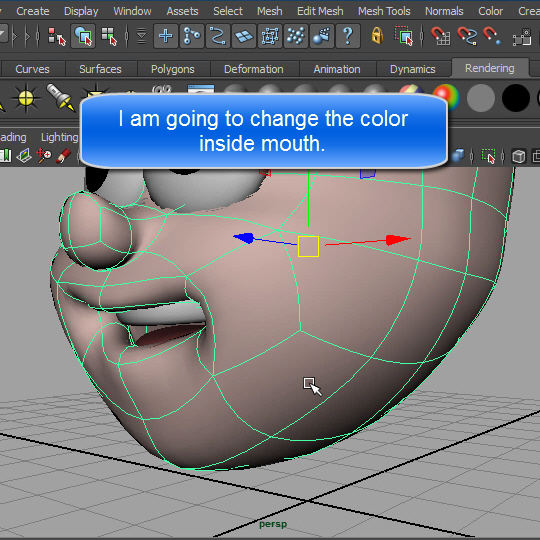This screenshot has height=540, width=540.
Task: Toggle highlight selection mode icon
Action: pyautogui.click(x=404, y=36)
